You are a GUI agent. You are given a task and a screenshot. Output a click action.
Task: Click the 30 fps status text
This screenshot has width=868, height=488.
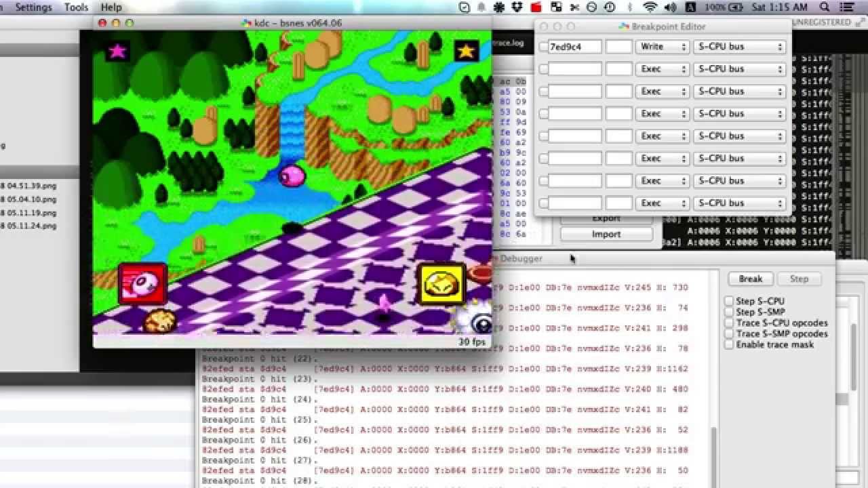coord(471,342)
